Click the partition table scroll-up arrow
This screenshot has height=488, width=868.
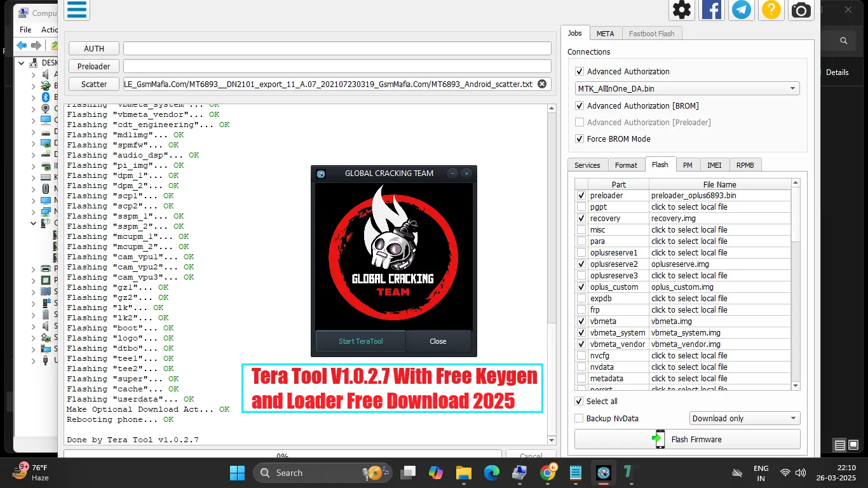click(796, 184)
